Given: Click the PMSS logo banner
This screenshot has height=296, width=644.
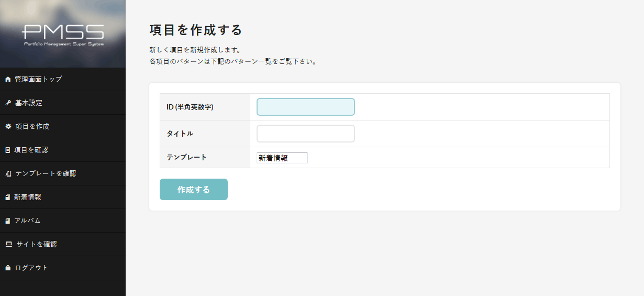Looking at the screenshot, I should pos(63,34).
